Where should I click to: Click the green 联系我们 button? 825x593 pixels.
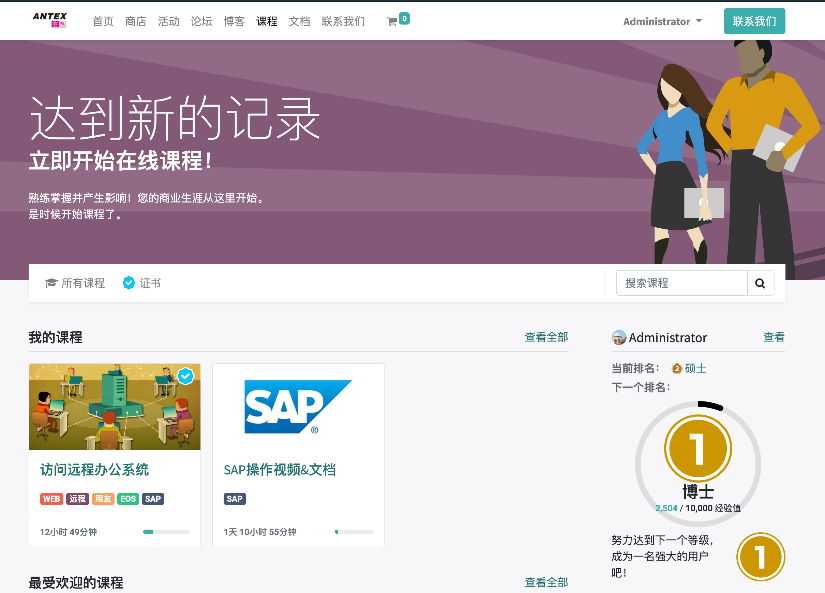click(754, 21)
